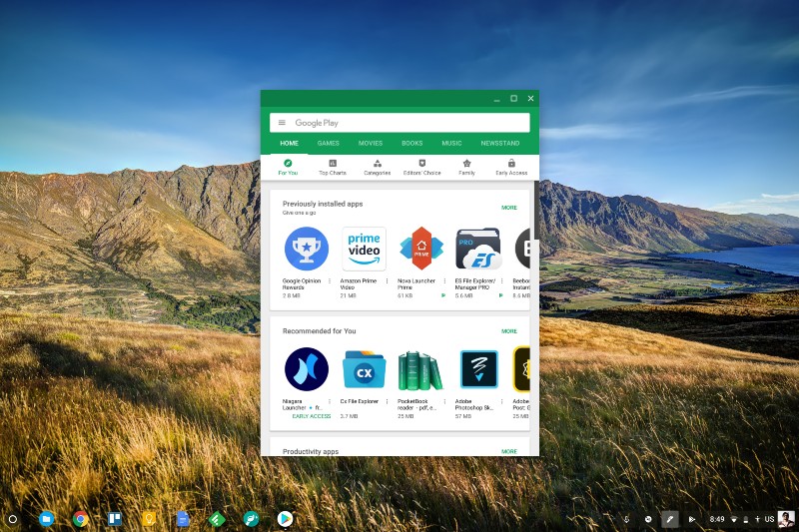The height and width of the screenshot is (532, 799).
Task: Click MORE for Productivity apps
Action: point(509,451)
